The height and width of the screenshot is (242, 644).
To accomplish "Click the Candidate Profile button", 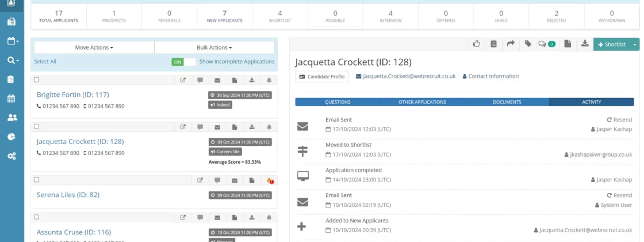I will [321, 76].
